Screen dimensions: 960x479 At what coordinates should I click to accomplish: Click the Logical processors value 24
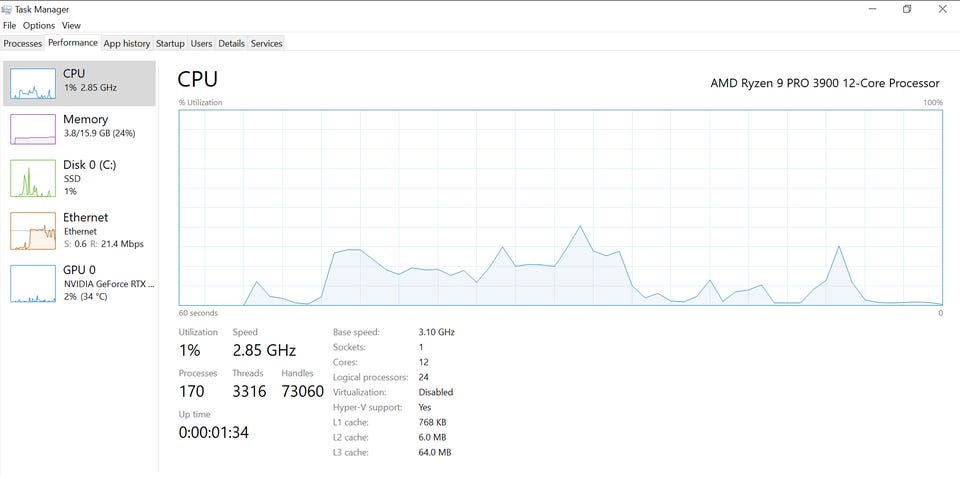424,377
